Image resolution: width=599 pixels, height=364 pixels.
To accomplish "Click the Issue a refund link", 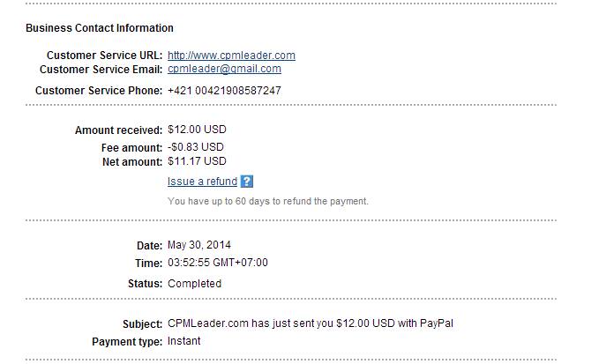I will (203, 182).
